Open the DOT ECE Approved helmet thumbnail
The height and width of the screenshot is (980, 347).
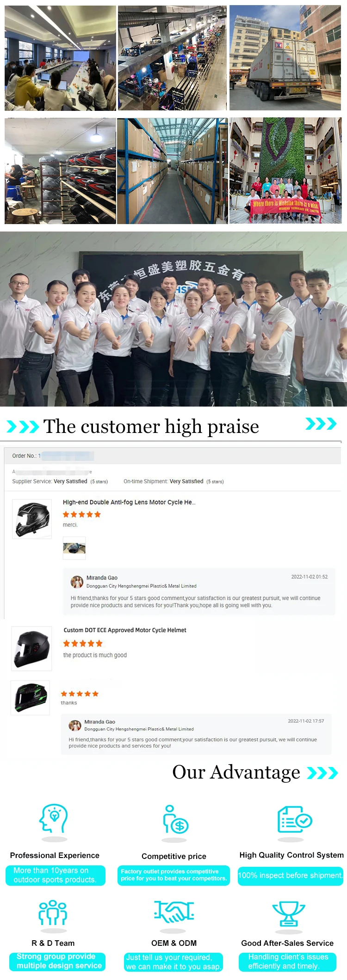click(x=31, y=649)
